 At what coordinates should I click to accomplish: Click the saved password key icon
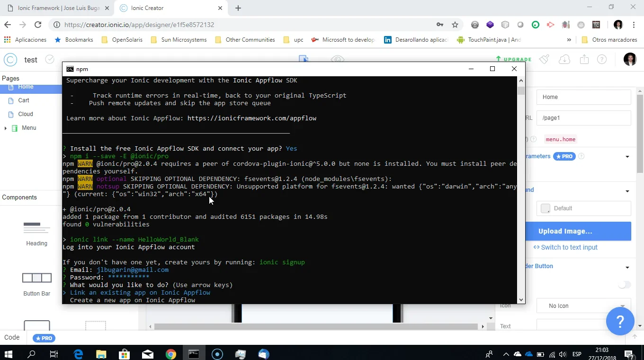pos(440,25)
